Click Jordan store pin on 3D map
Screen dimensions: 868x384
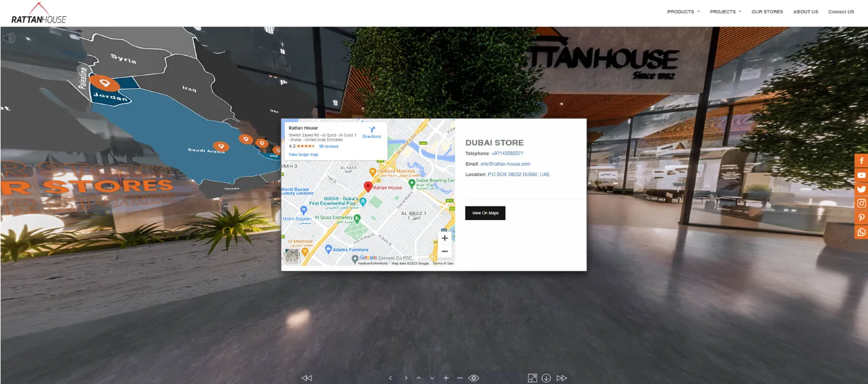tap(105, 84)
